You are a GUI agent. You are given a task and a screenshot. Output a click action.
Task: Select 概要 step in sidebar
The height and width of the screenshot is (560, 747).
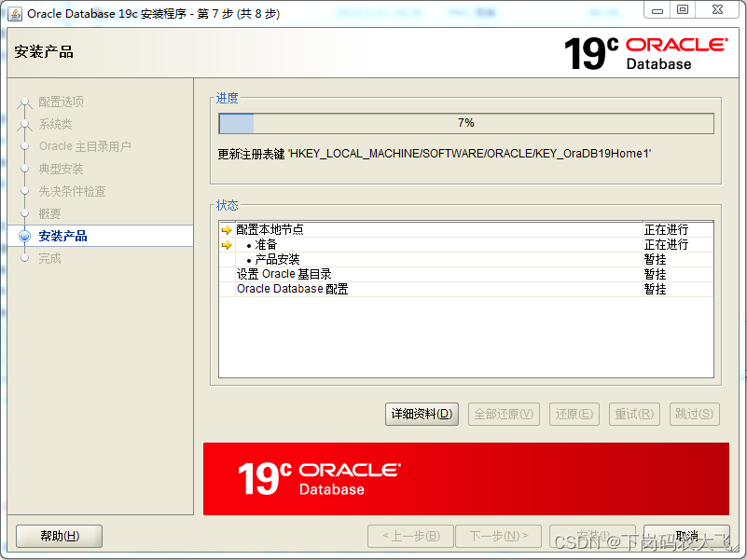[x=49, y=213]
